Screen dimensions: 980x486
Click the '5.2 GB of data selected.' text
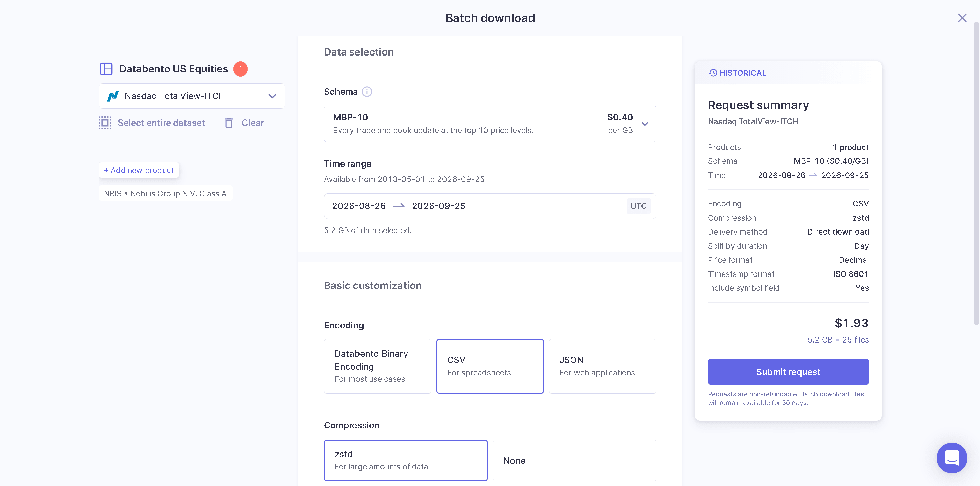tap(368, 230)
